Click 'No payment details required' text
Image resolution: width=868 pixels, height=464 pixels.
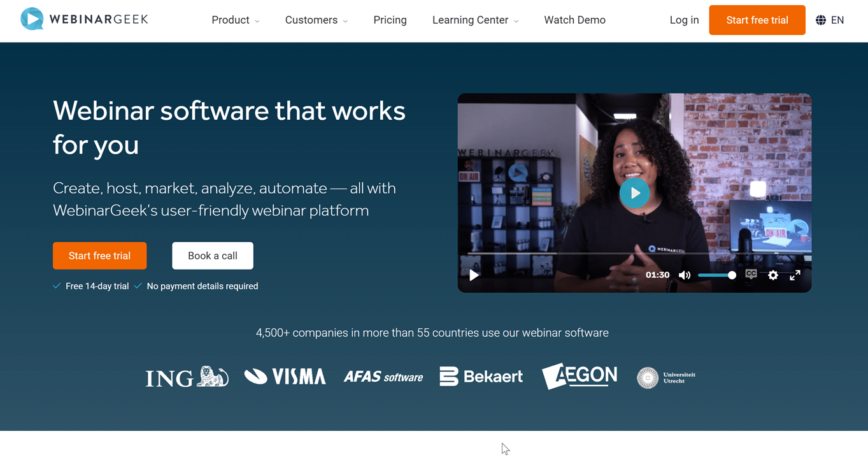coord(203,286)
